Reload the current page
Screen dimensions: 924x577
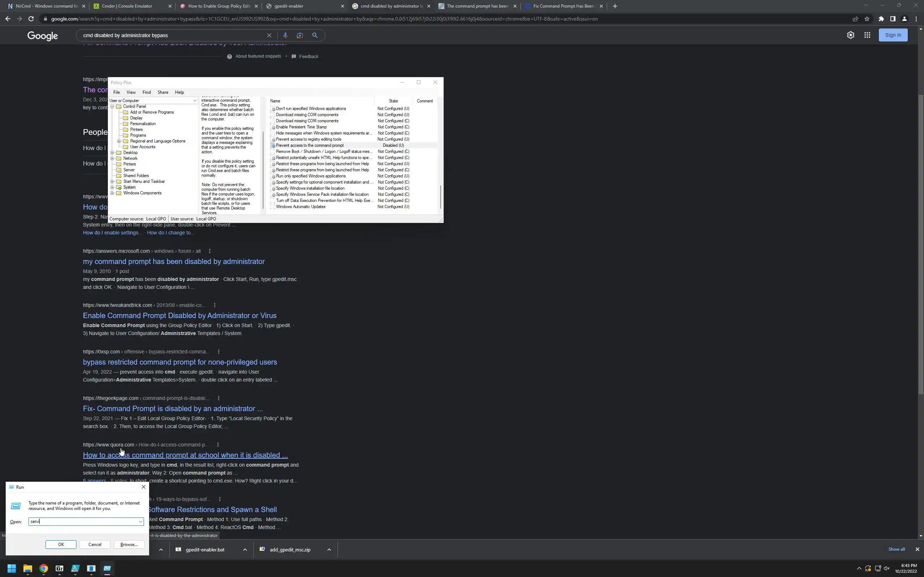(x=31, y=19)
